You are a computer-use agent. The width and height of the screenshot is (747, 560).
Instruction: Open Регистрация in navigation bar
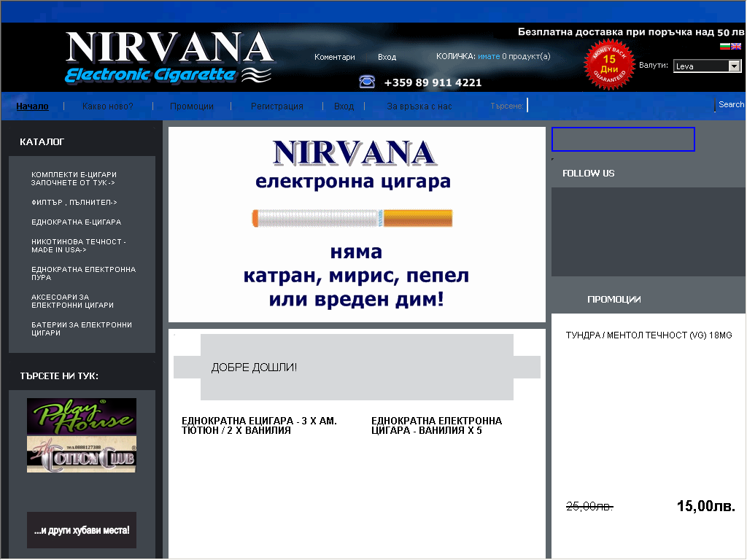(x=276, y=106)
